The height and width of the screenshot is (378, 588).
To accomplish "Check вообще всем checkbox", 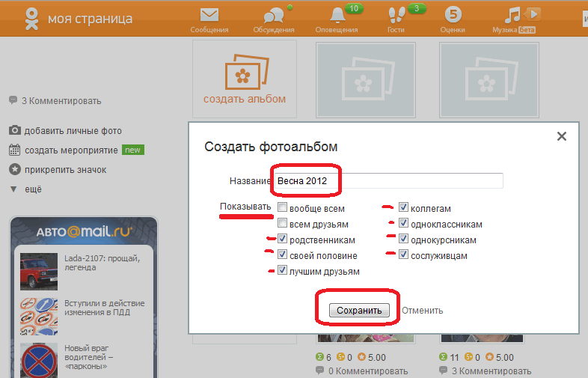I will (282, 207).
